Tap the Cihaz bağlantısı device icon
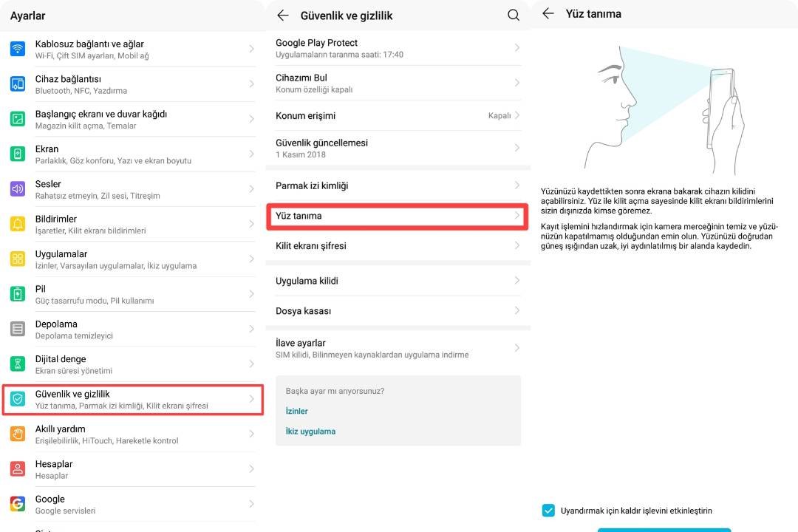The height and width of the screenshot is (532, 798). (18, 84)
